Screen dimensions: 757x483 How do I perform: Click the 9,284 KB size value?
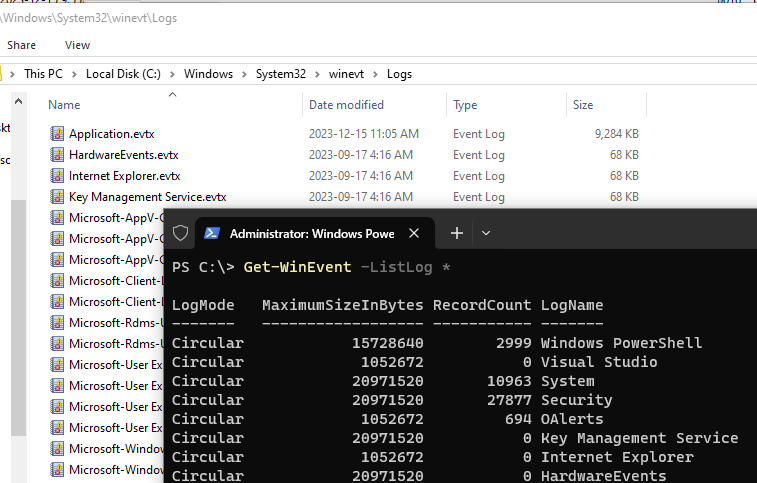click(x=617, y=134)
